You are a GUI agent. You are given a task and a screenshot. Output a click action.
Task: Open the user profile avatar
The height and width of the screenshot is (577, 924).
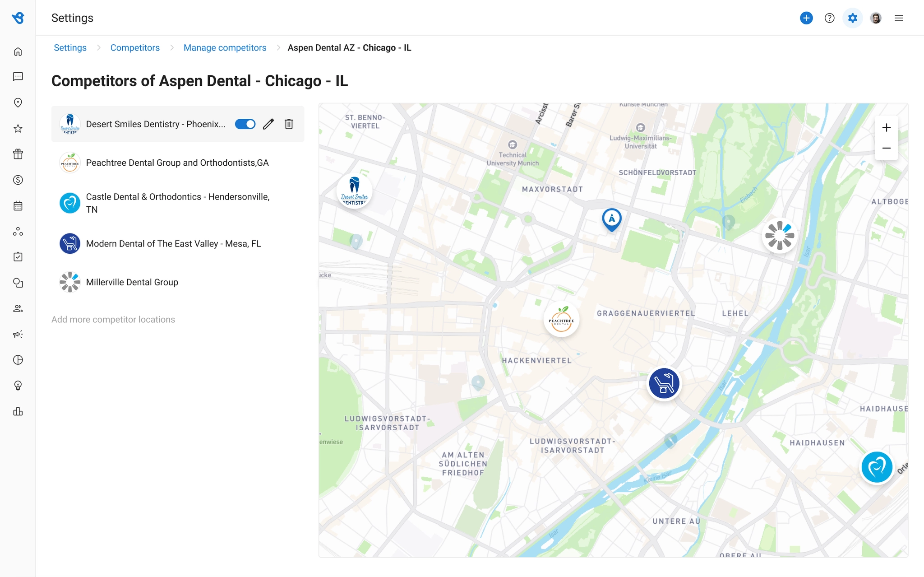876,18
